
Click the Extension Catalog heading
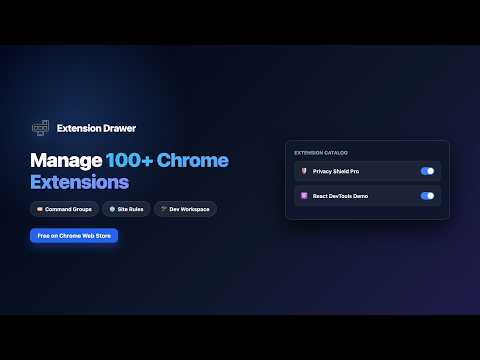(321, 153)
